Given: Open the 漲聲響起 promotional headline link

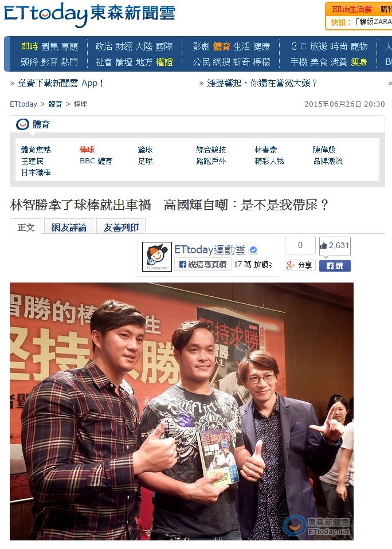Looking at the screenshot, I should (262, 83).
